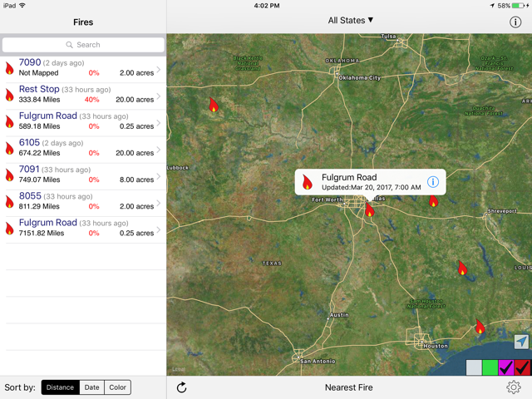The width and height of the screenshot is (532, 399).
Task: Open the 7091 fire title
Action: pos(29,169)
